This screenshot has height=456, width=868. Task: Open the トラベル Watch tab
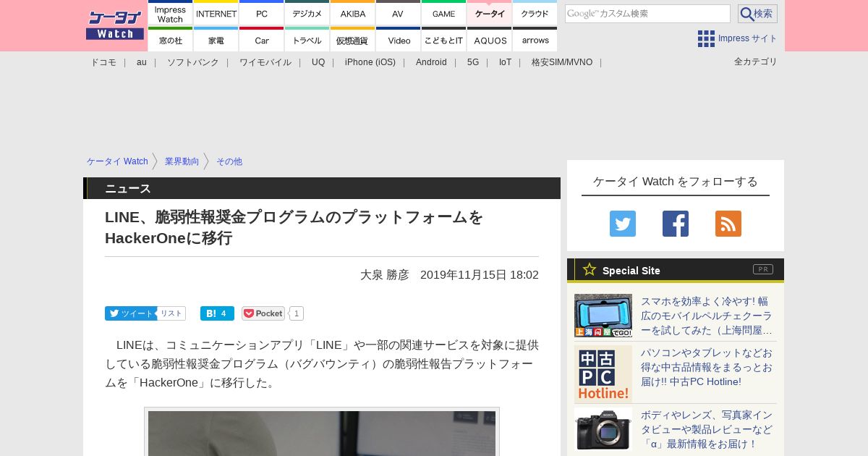tap(307, 39)
